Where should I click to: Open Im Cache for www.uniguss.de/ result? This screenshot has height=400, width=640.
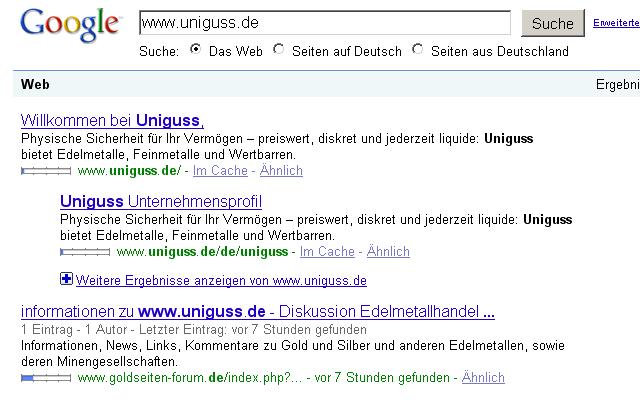point(220,170)
